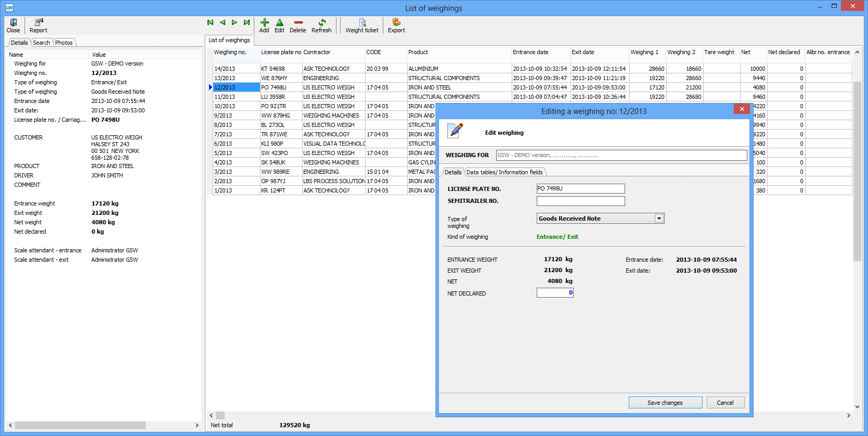Click the NET DECLARED field
The image size is (868, 436).
click(x=555, y=293)
